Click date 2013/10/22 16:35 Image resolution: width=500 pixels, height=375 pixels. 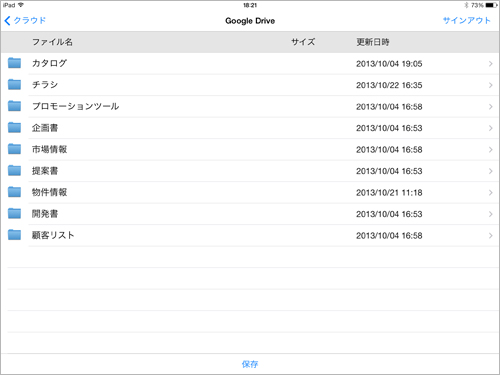(389, 85)
